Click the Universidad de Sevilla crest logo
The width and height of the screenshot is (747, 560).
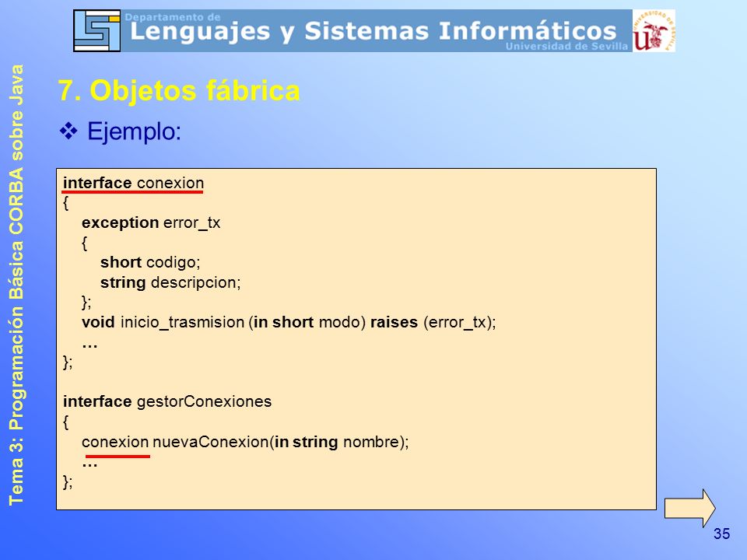654,30
